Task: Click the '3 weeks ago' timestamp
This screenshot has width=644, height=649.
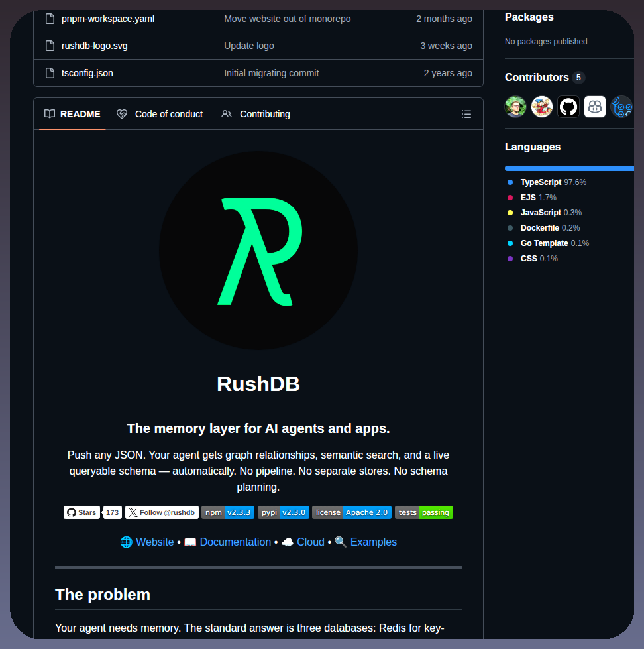Action: click(446, 46)
